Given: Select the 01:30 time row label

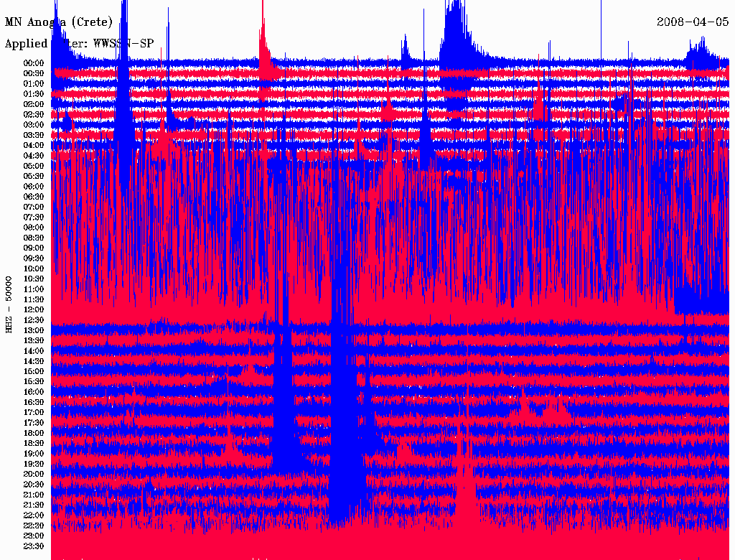Looking at the screenshot, I should pos(34,94).
